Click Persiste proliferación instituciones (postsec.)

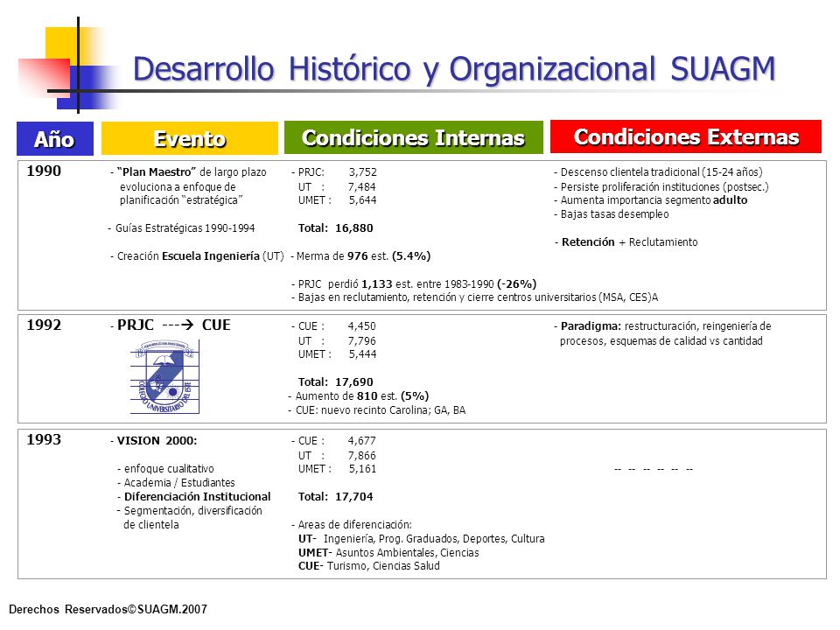(x=661, y=187)
